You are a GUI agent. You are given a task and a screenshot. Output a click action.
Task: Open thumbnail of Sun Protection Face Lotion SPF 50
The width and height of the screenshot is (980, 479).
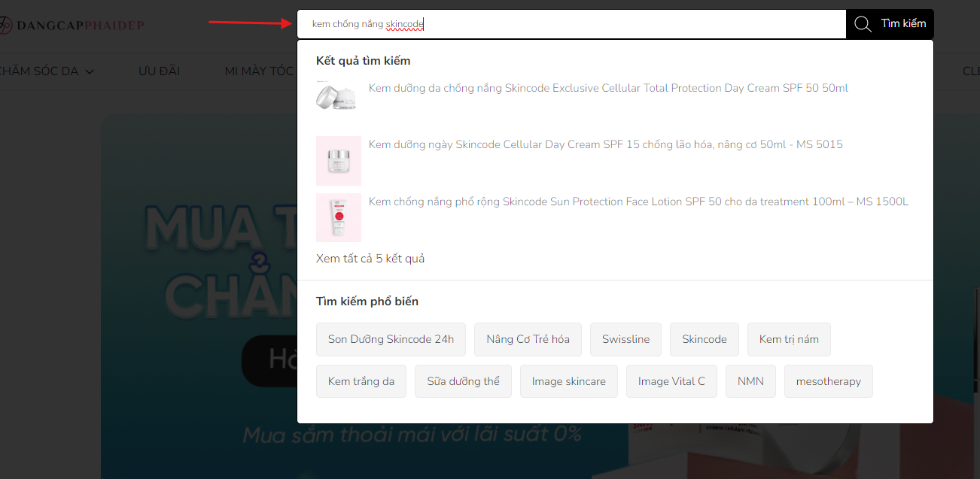tap(339, 218)
